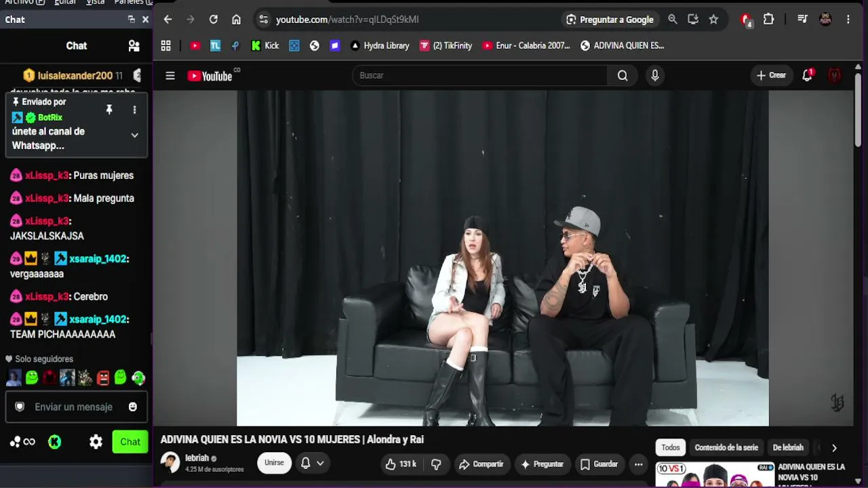The width and height of the screenshot is (868, 488).
Task: Select the Todos filter chip
Action: pos(671,447)
